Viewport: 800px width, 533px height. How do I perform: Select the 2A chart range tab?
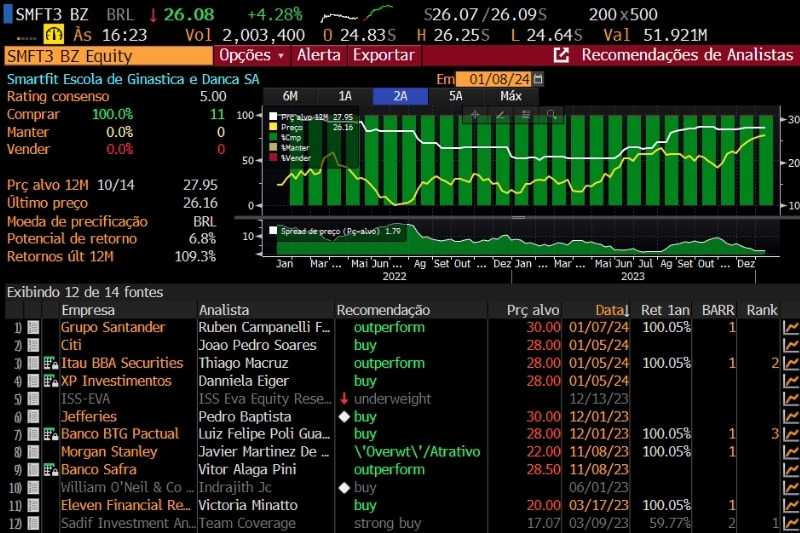[x=401, y=96]
